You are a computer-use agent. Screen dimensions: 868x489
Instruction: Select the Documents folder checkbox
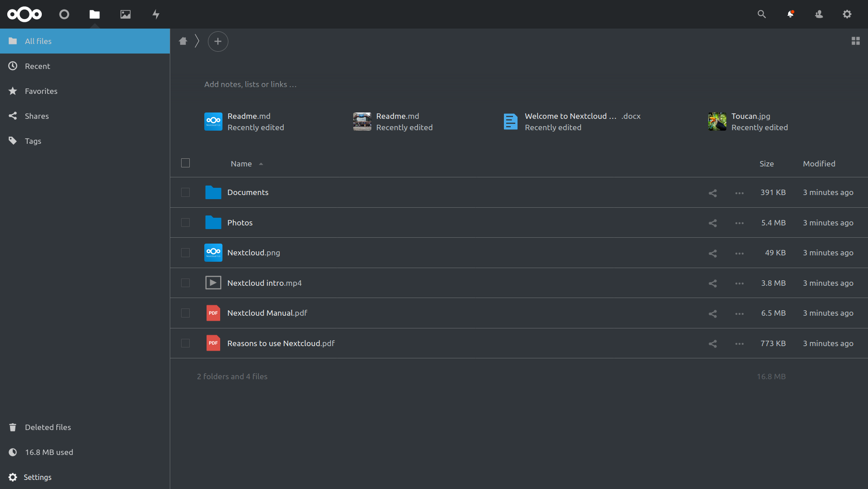tap(185, 192)
